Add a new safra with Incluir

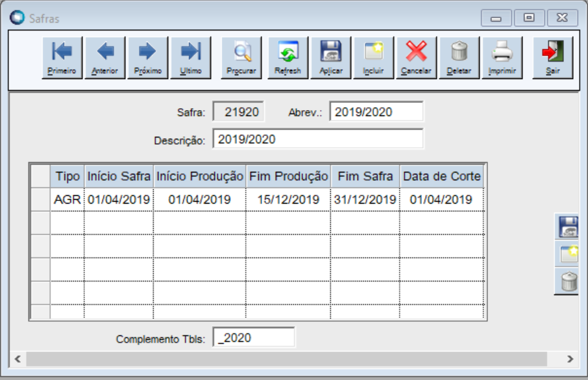click(x=373, y=58)
